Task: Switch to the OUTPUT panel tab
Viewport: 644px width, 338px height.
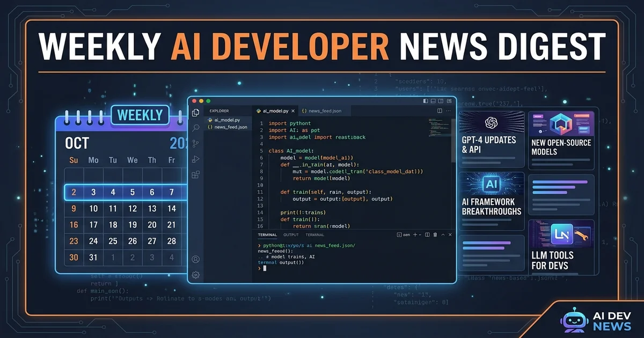Action: tap(291, 235)
